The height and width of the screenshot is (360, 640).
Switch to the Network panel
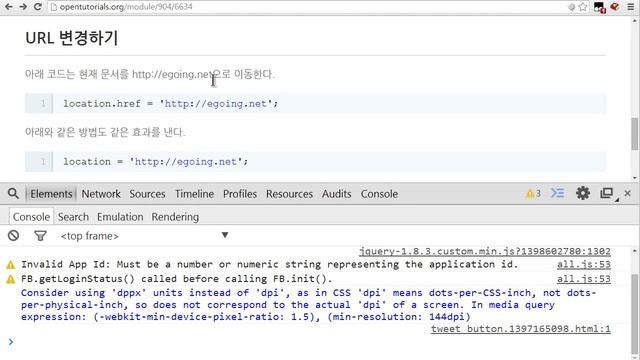tap(101, 194)
